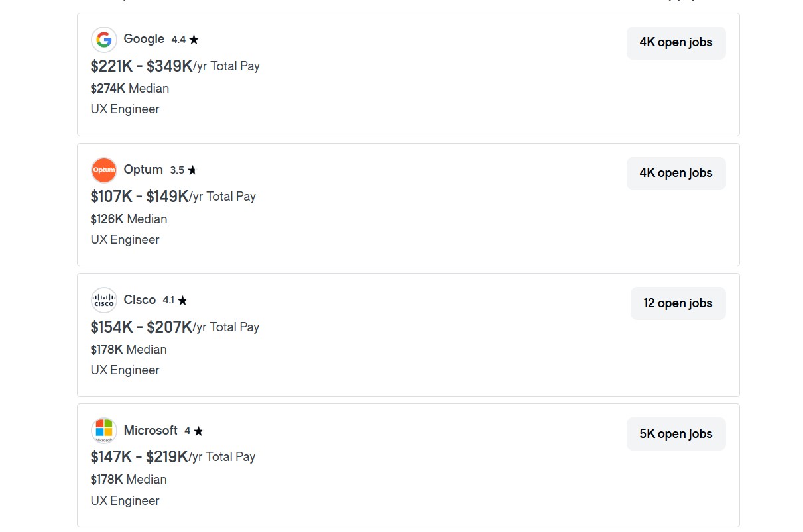Click the star beside Microsoft's 4 rating
Screen dimensions: 803x532
[198, 431]
